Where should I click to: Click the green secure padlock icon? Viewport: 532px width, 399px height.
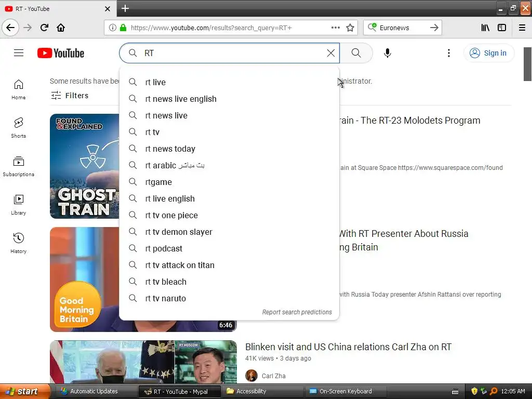pyautogui.click(x=123, y=28)
